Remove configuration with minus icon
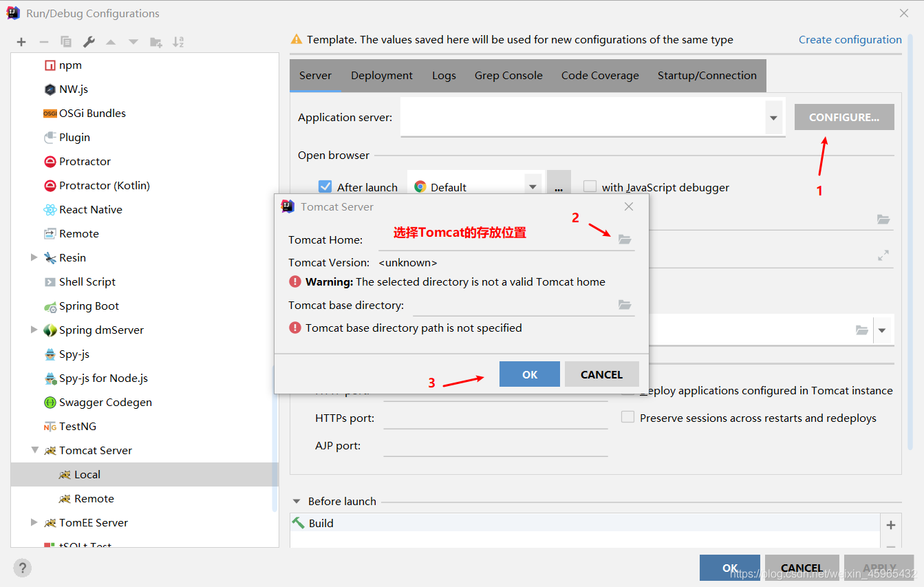924x587 pixels. click(43, 42)
